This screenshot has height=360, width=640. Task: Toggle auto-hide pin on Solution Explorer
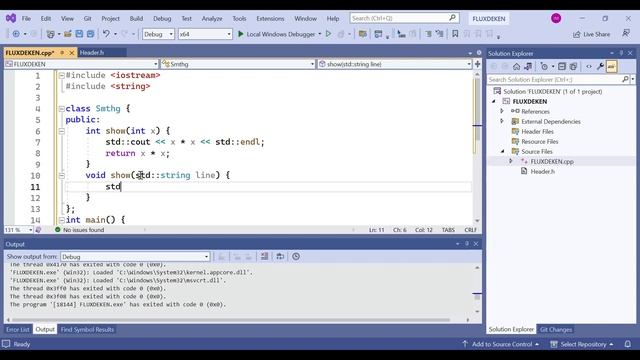(x=621, y=53)
